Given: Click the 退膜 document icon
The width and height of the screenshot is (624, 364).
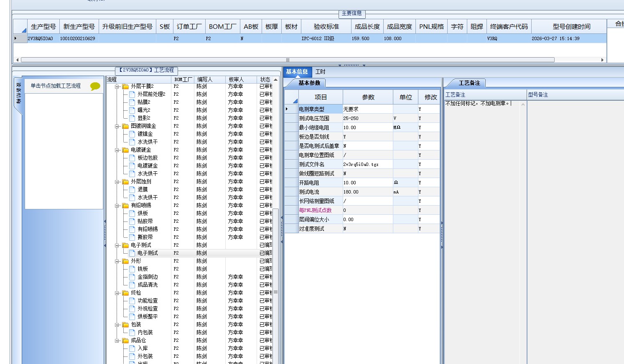Looking at the screenshot, I should (132, 190).
